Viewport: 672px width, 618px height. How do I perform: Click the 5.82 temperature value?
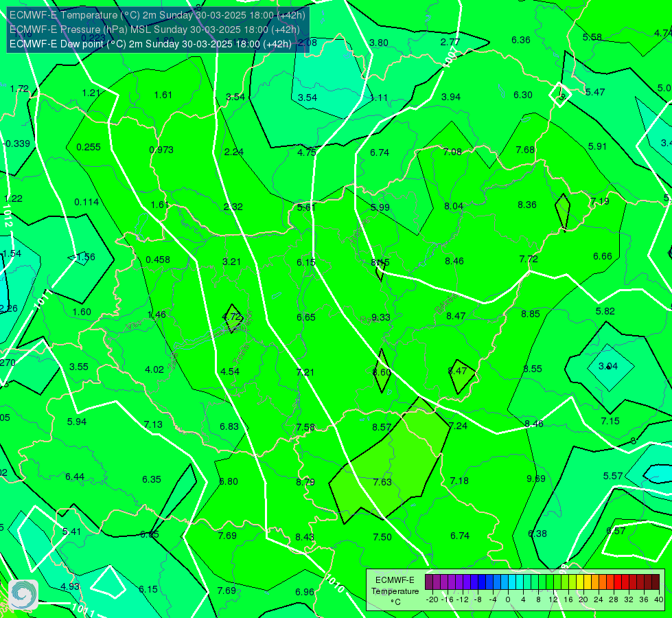click(605, 311)
